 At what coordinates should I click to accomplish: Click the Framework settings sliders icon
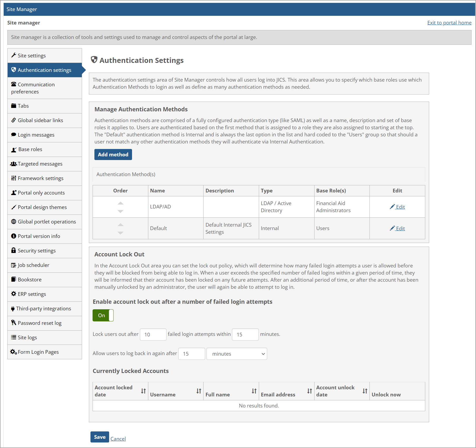tap(14, 178)
